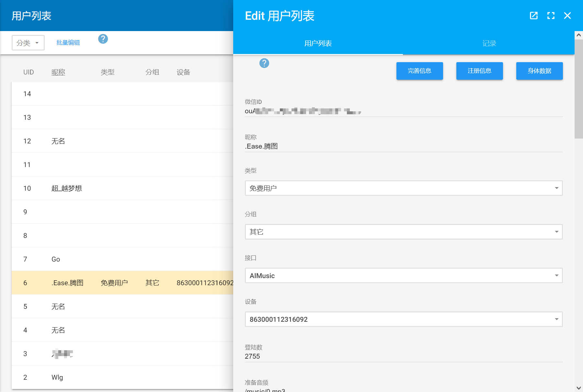
Task: Select the user row named 超_越梦想
Action: (122, 188)
